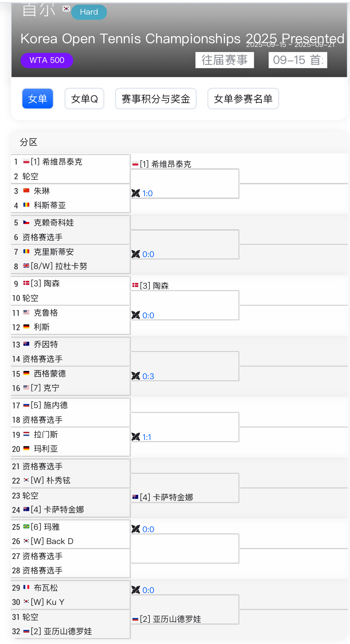The width and height of the screenshot is (350, 644).
Task: Open the 1:0 head-to-head icon for 朱琳
Action: coord(136,193)
